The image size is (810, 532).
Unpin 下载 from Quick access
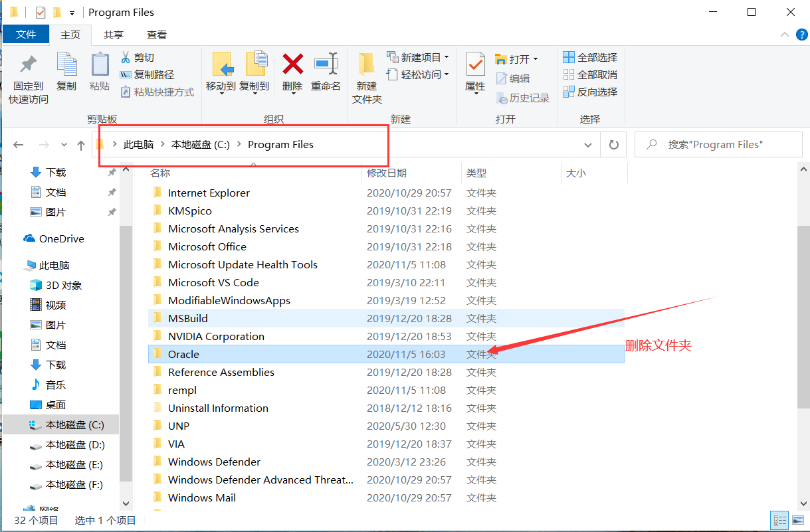click(x=112, y=172)
